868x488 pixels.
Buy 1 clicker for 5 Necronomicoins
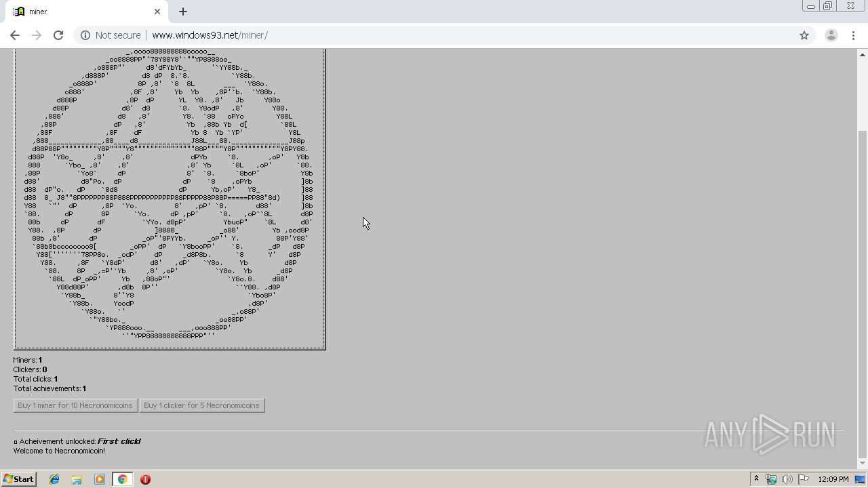click(x=201, y=405)
